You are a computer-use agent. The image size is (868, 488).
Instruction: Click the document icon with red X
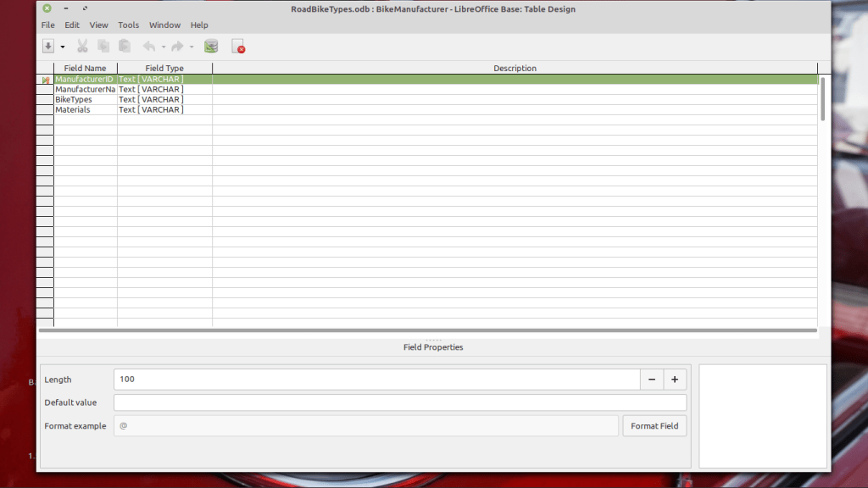[x=238, y=47]
